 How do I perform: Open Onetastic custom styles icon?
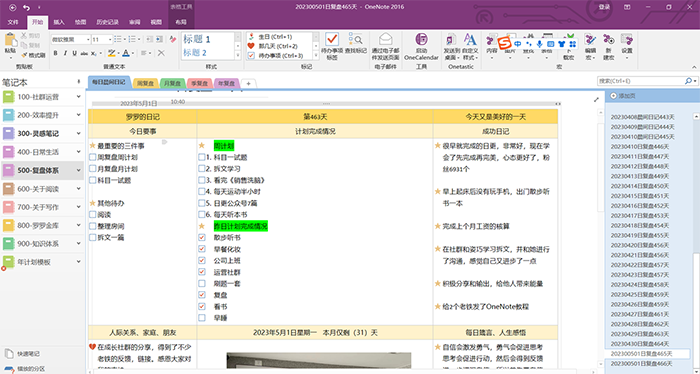(470, 40)
